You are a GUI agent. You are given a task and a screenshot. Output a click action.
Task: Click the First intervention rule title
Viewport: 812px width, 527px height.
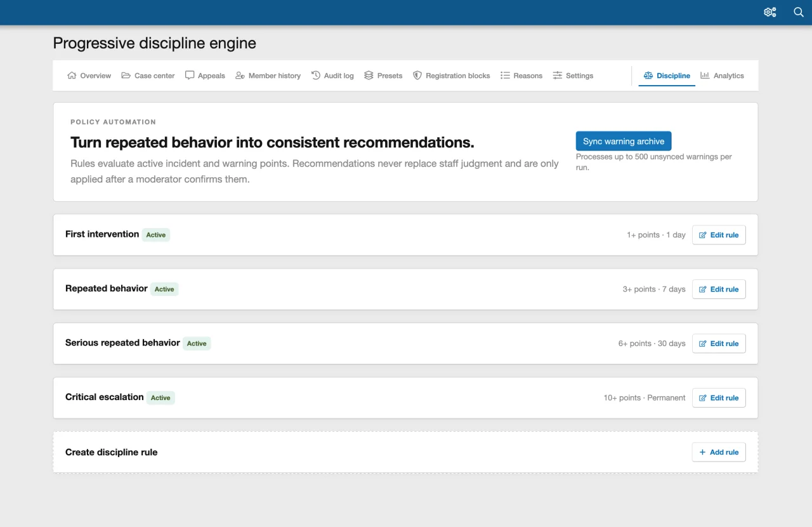tap(102, 234)
